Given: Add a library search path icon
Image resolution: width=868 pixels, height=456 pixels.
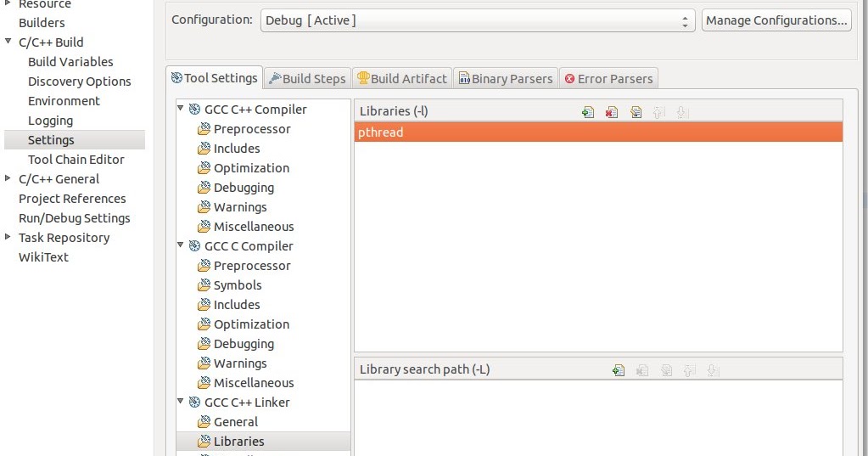Looking at the screenshot, I should 619,370.
